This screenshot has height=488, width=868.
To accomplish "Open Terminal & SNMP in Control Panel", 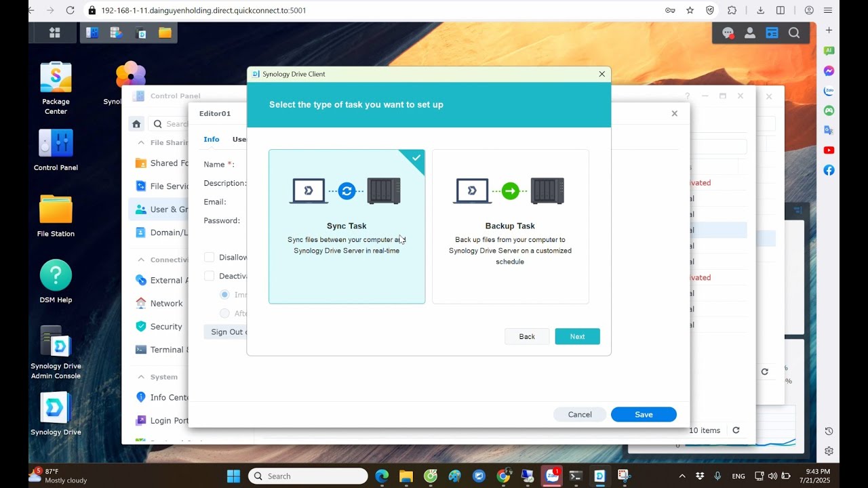I will click(161, 350).
